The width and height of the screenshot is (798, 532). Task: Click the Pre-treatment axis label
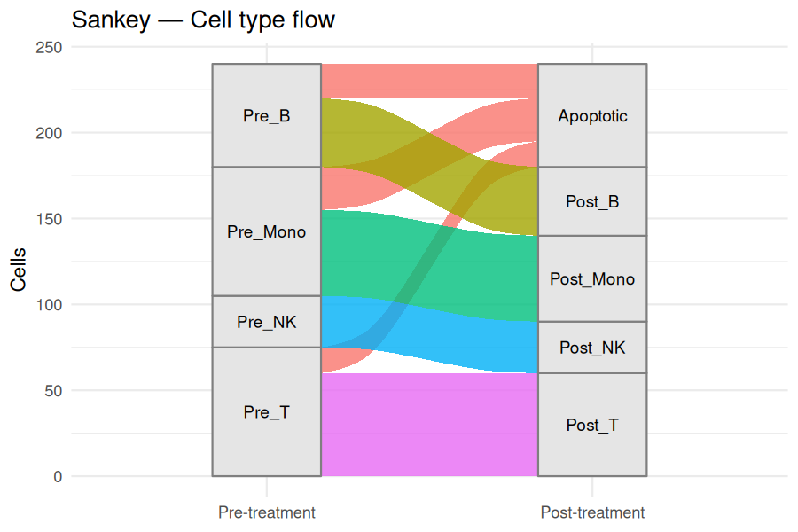click(x=267, y=512)
